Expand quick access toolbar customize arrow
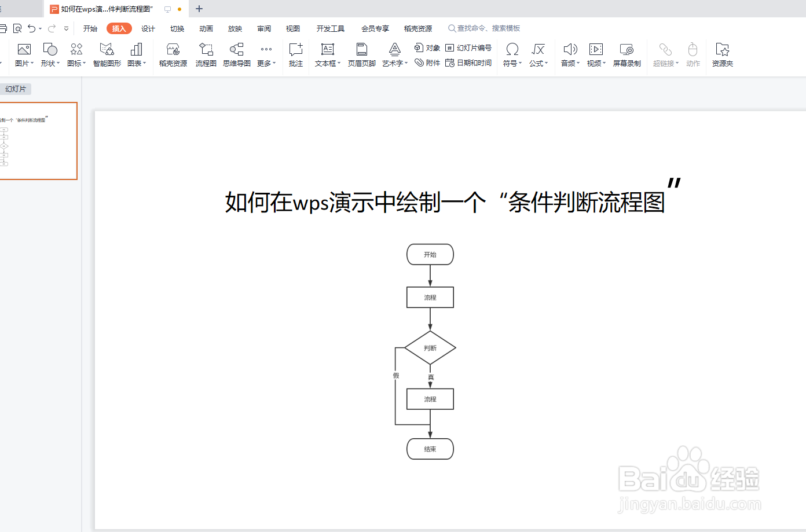Image resolution: width=806 pixels, height=532 pixels. 67,28
